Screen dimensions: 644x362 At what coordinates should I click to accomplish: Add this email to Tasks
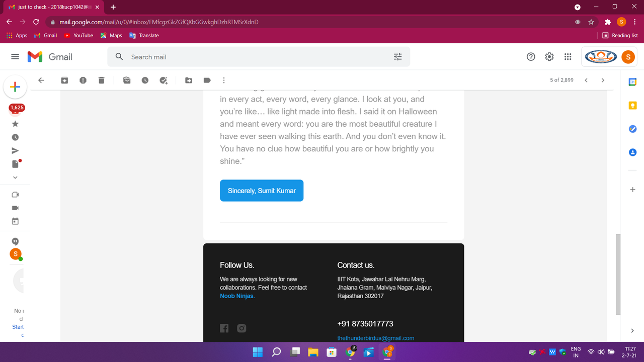164,80
